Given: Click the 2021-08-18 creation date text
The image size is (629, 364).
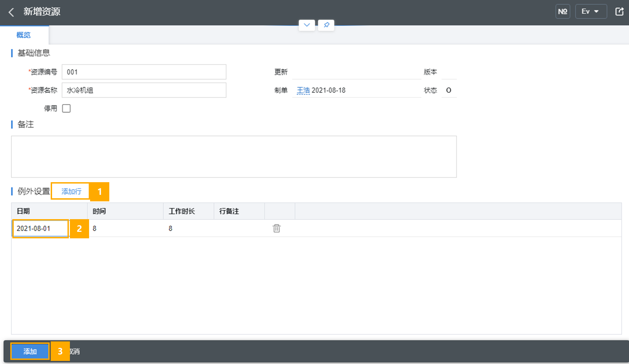Looking at the screenshot, I should tap(329, 90).
